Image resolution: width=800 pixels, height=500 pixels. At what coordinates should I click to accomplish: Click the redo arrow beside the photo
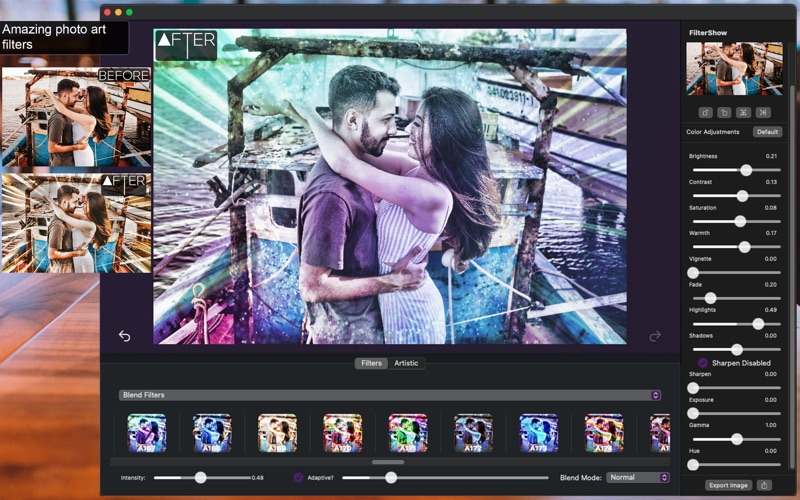[x=655, y=336]
